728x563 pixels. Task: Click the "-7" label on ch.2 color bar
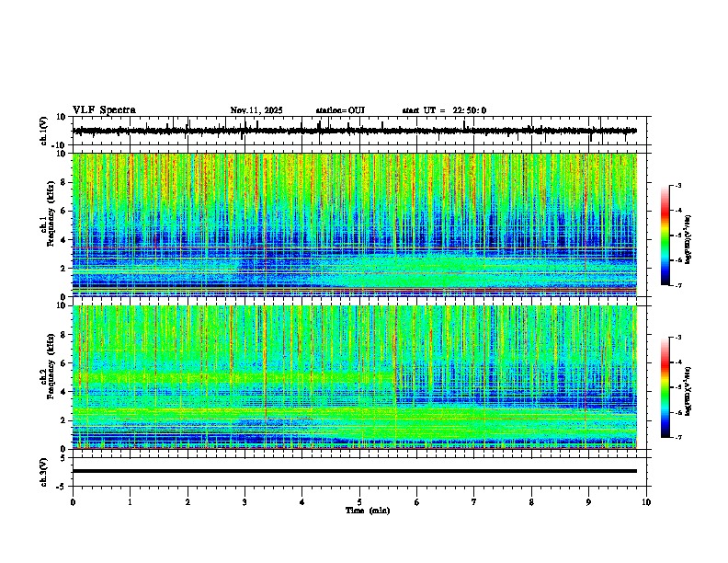677,438
